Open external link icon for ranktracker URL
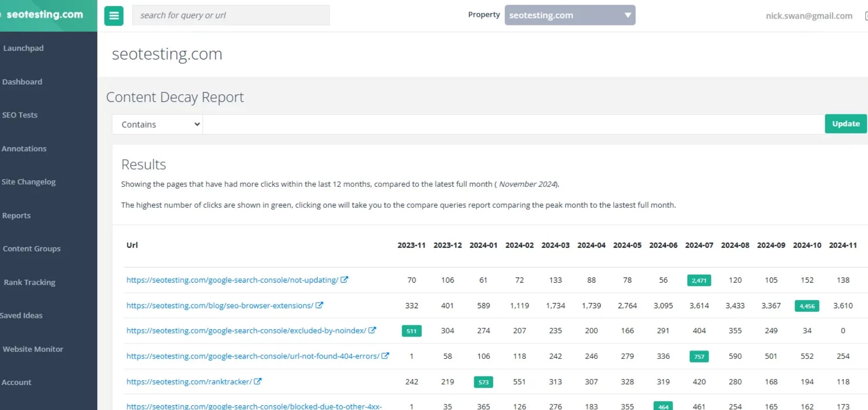The image size is (868, 410). [x=258, y=382]
